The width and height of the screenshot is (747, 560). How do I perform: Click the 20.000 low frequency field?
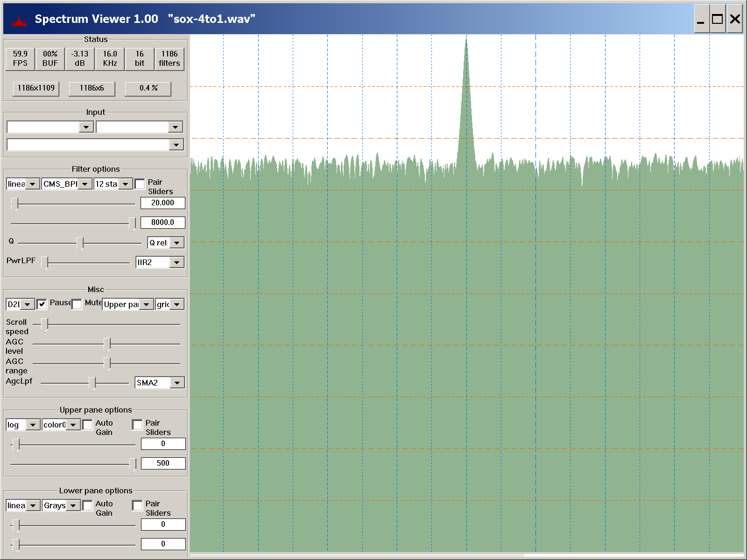coord(162,203)
